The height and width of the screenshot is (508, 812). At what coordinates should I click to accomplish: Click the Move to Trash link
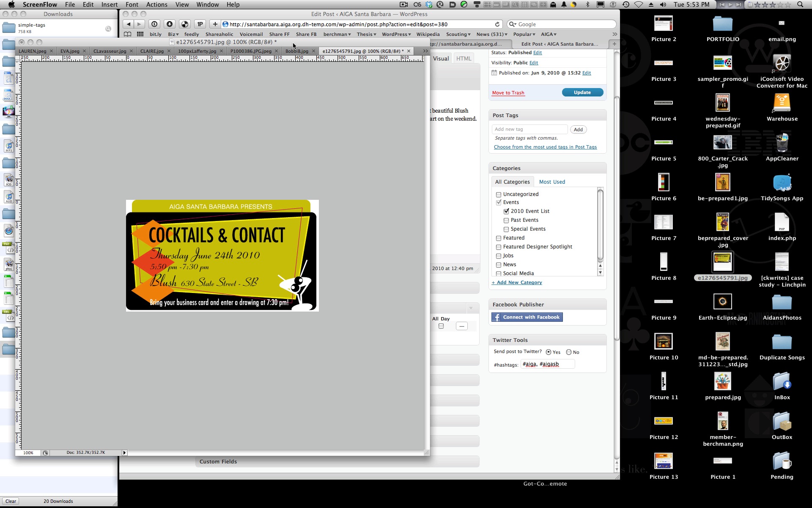point(508,93)
